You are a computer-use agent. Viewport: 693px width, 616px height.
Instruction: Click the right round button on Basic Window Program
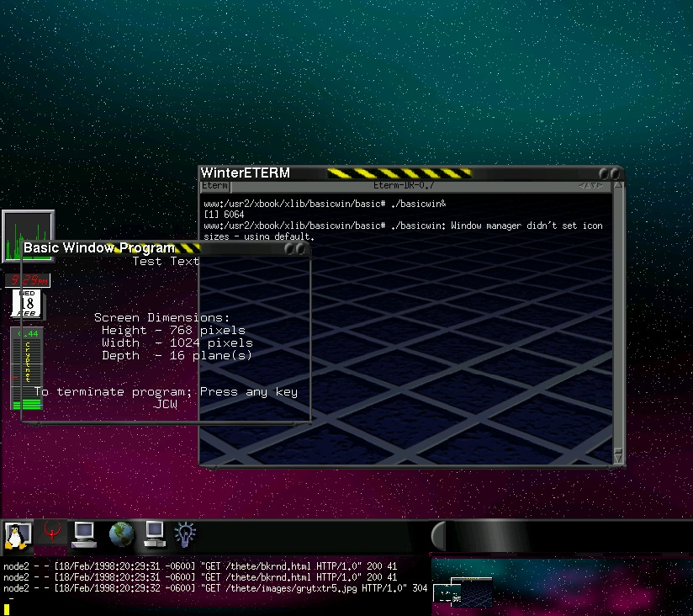click(300, 249)
